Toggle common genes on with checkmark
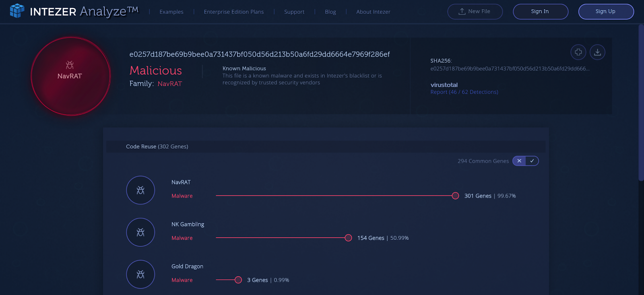Image resolution: width=644 pixels, height=295 pixels. pos(532,161)
